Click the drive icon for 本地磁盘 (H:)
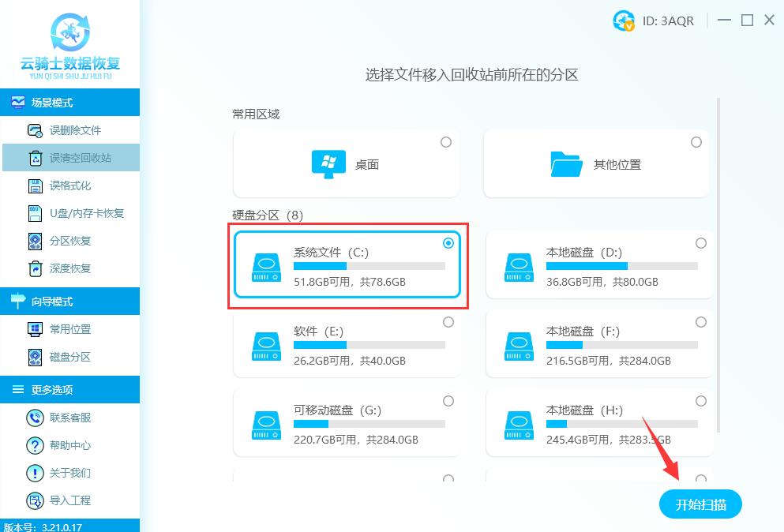Image resolution: width=784 pixels, height=532 pixels. point(519,425)
